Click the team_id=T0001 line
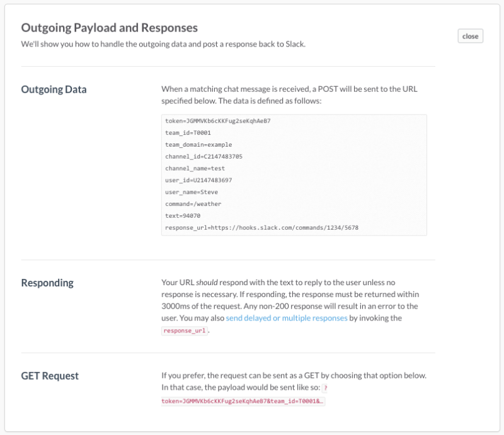 point(188,133)
